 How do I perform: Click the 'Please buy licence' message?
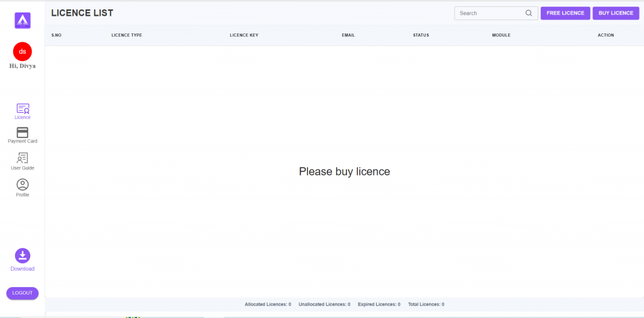tap(344, 171)
